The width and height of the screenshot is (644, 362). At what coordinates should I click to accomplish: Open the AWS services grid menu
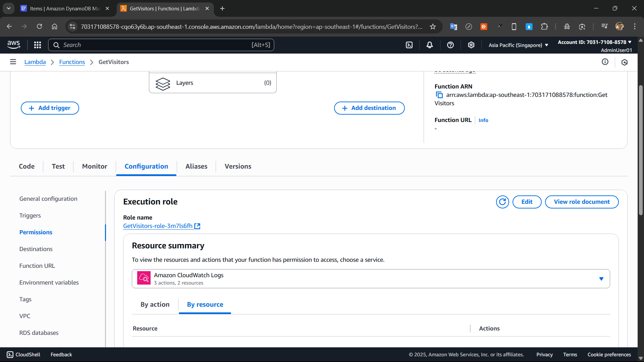[38, 45]
